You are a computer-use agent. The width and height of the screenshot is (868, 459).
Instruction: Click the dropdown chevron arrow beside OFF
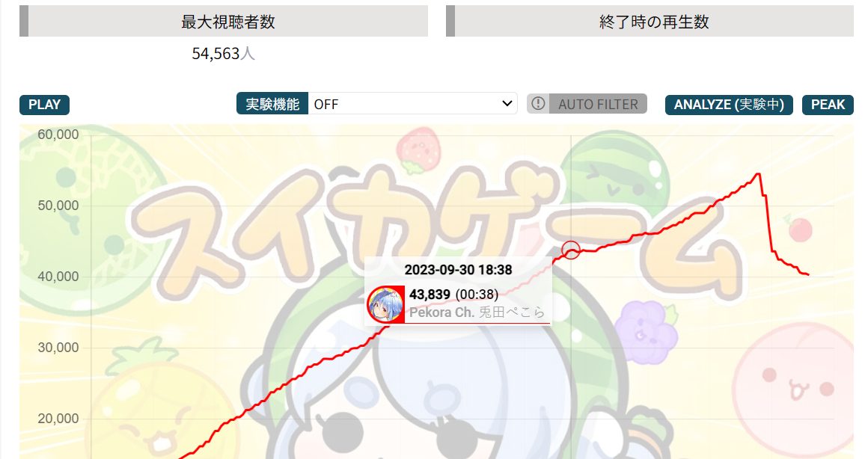coord(507,104)
